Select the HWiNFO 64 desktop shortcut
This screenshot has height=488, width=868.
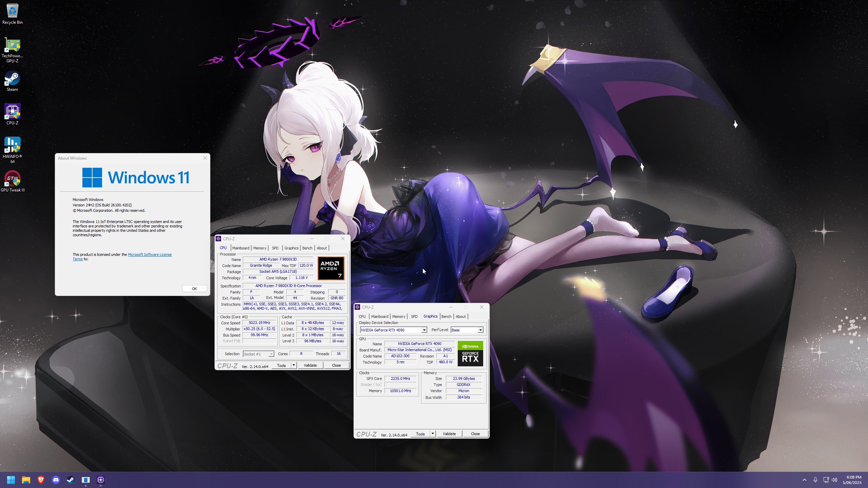[12, 150]
